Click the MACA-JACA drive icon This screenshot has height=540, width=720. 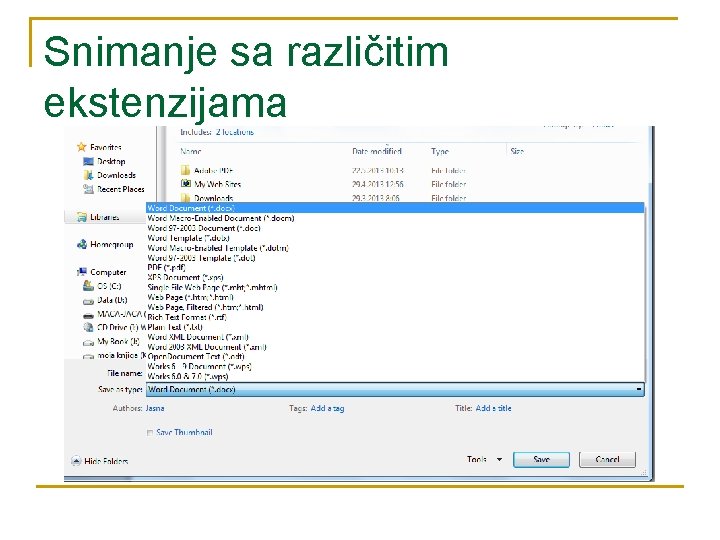88,316
